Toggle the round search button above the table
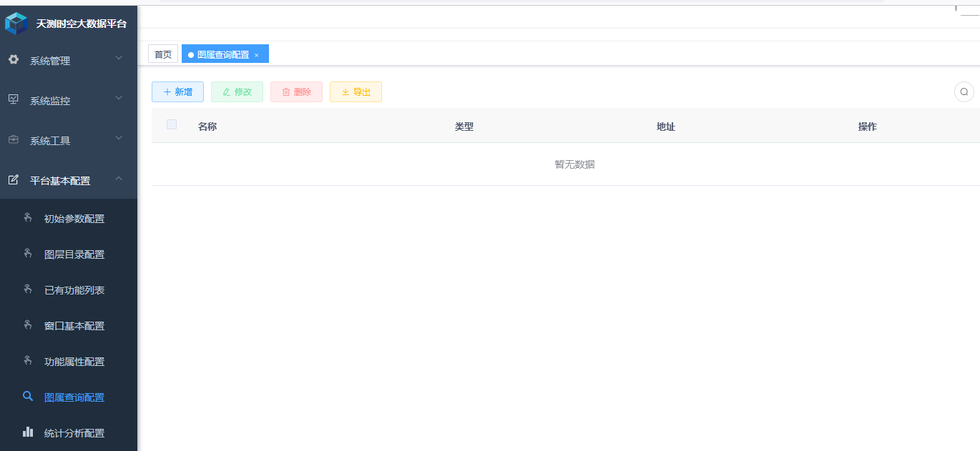 point(964,92)
